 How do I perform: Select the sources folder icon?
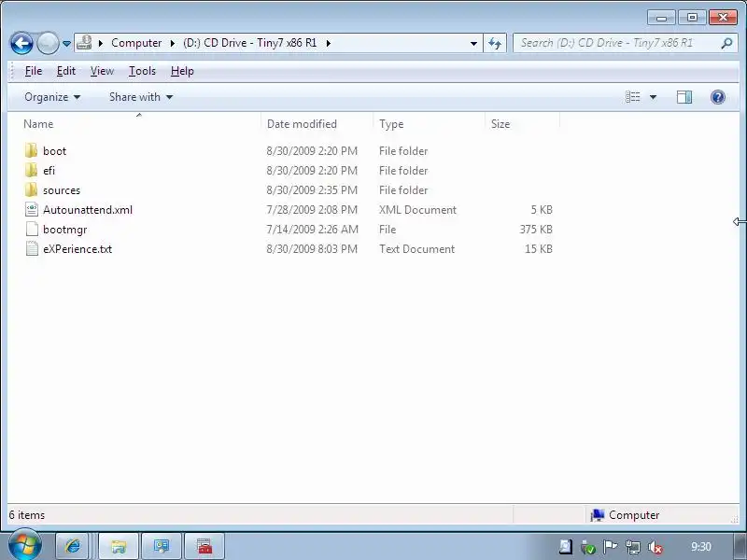click(32, 190)
